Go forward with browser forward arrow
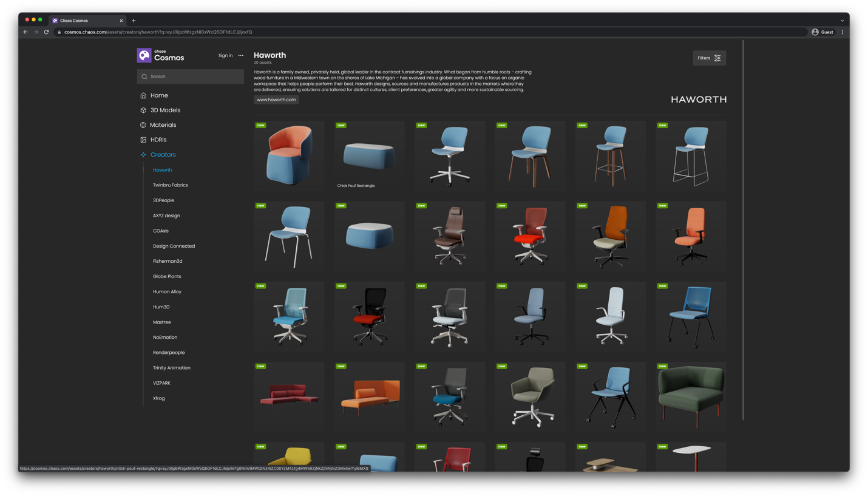Image resolution: width=868 pixels, height=496 pixels. tap(36, 32)
